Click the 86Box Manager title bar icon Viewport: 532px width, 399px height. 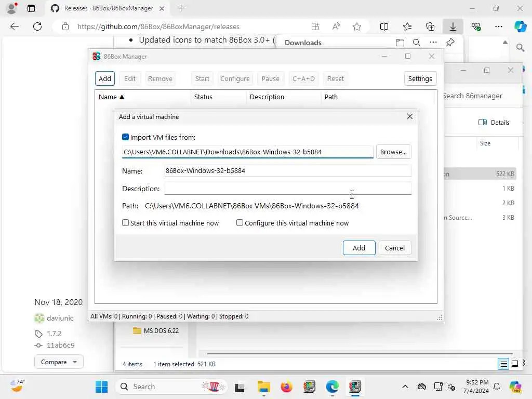click(96, 56)
